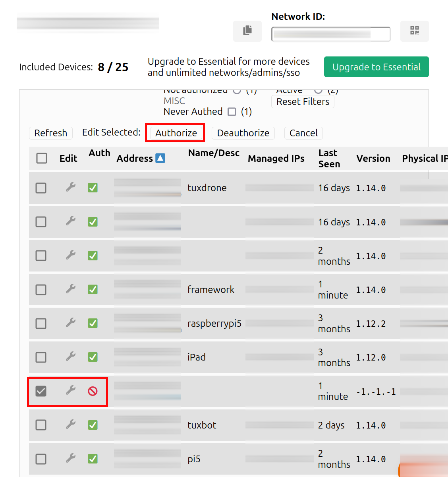Click version 1.12.2 in raspberrypi5 row

[371, 324]
